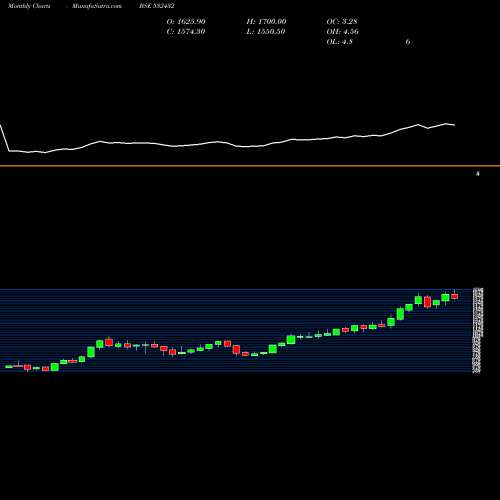500x500 pixels.
Task: Click the 'Monthly Charts' title text
Action: (29, 6)
